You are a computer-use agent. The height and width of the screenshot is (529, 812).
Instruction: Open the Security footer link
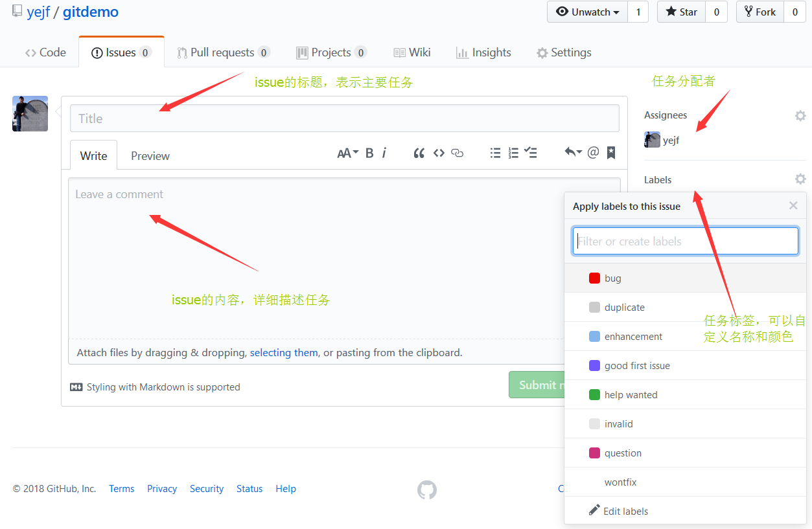click(207, 489)
